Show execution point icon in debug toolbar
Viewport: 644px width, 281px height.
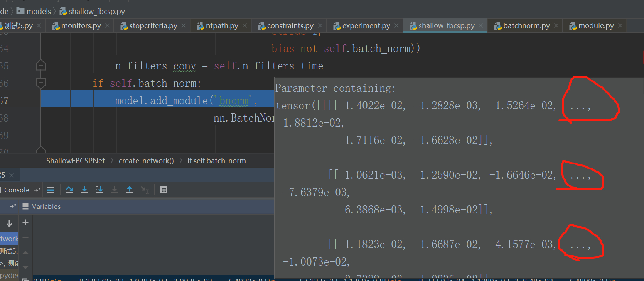point(51,190)
